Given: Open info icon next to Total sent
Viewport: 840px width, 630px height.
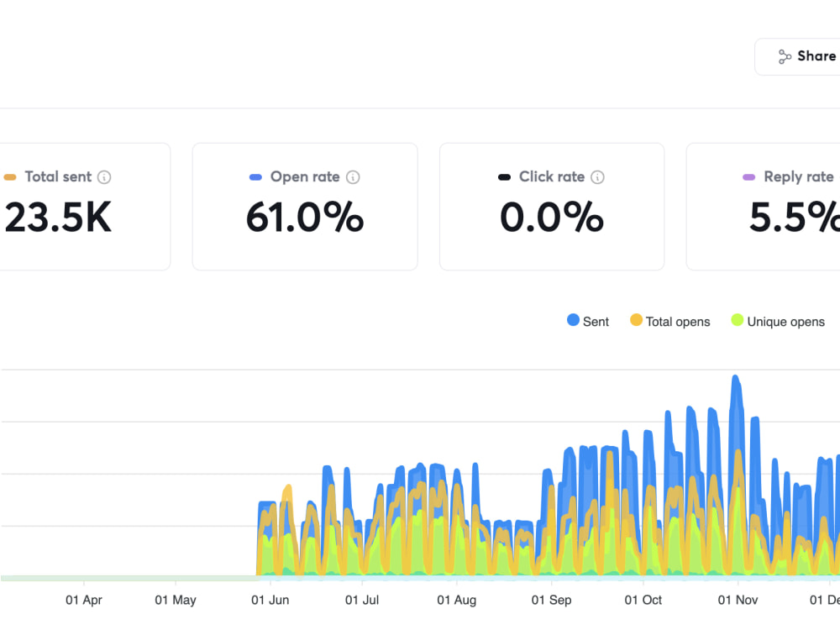Looking at the screenshot, I should click(x=104, y=177).
